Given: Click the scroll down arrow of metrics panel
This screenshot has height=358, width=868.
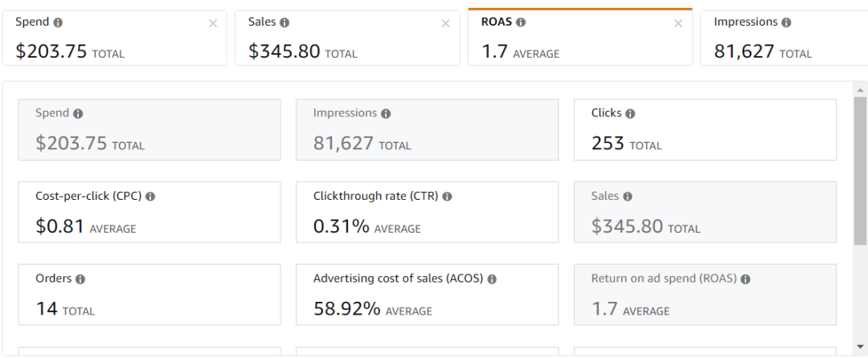Looking at the screenshot, I should tap(860, 345).
